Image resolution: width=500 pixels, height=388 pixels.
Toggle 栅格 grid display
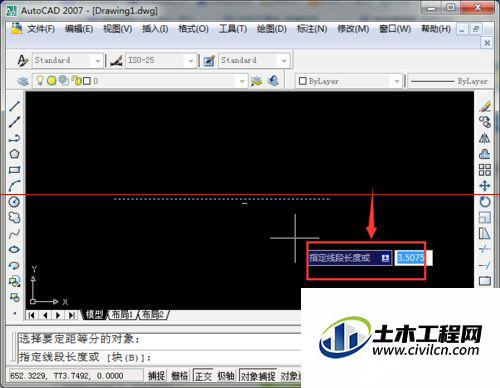(x=180, y=376)
